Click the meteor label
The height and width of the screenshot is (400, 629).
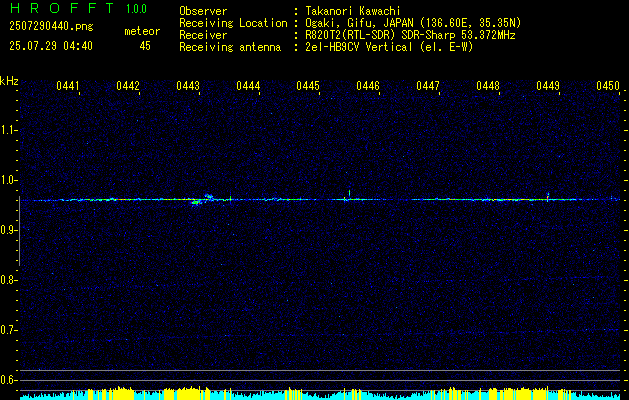point(142,31)
